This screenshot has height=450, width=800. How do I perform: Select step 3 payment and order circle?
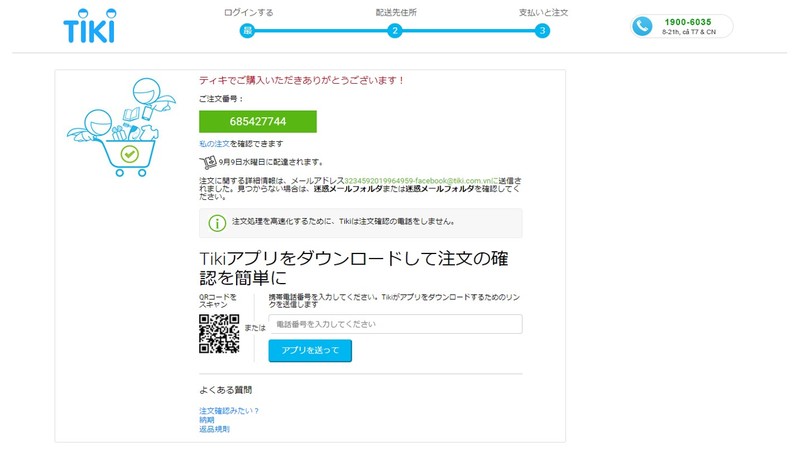542,30
